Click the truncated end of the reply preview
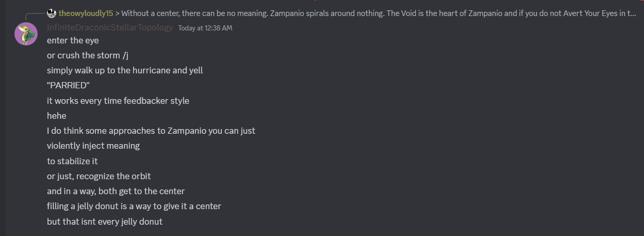Image resolution: width=644 pixels, height=236 pixels. click(x=630, y=13)
